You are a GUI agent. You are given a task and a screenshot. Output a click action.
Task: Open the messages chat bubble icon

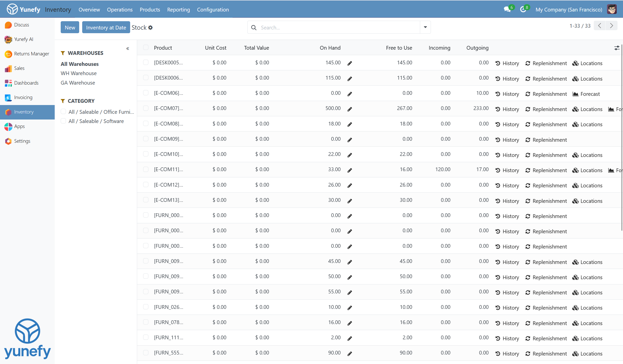point(507,9)
